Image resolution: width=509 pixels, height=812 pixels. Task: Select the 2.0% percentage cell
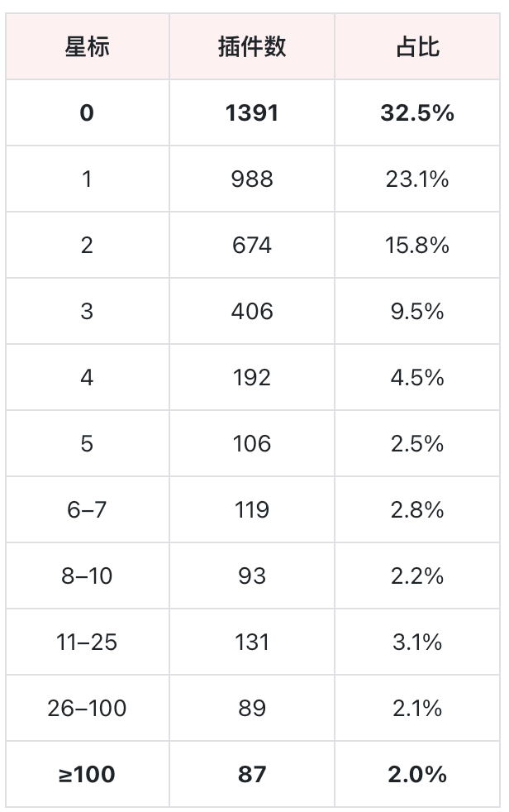(417, 774)
